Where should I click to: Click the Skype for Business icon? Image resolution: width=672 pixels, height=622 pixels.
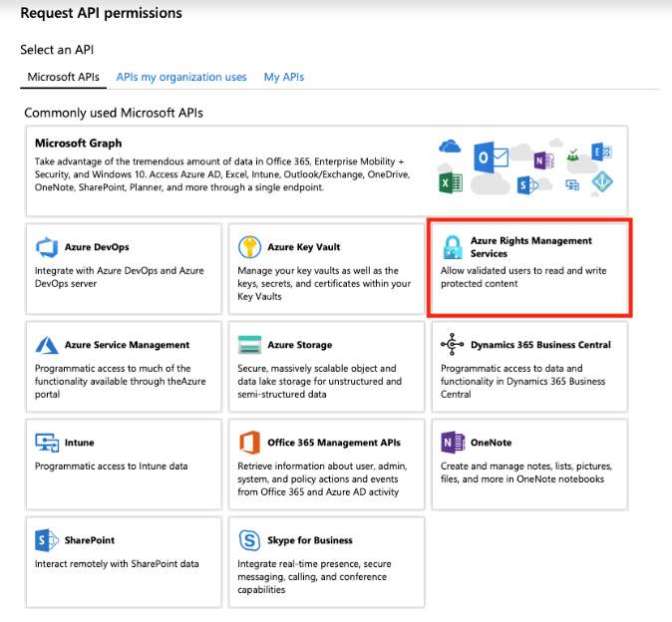[249, 540]
